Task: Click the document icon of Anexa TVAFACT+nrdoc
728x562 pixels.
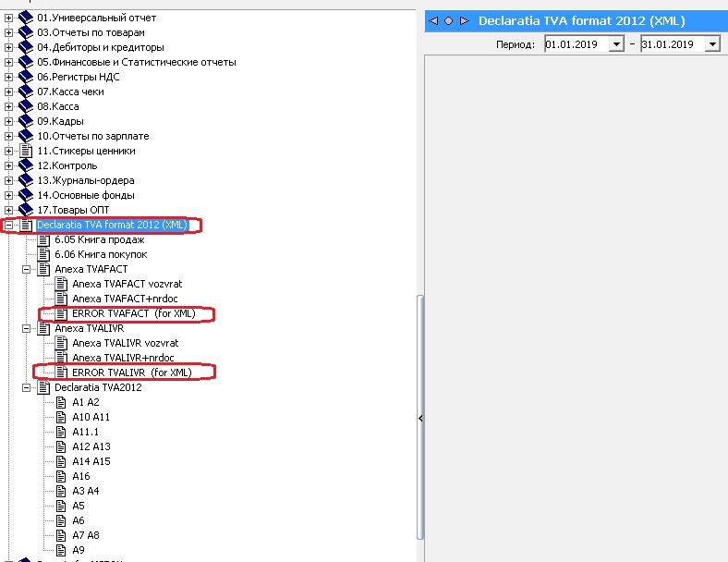Action: coord(61,299)
